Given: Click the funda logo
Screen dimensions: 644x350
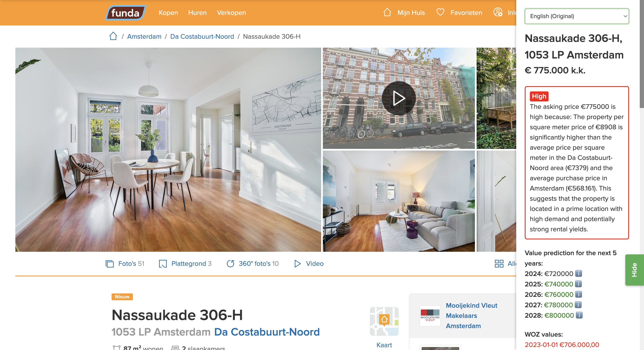Looking at the screenshot, I should 125,13.
